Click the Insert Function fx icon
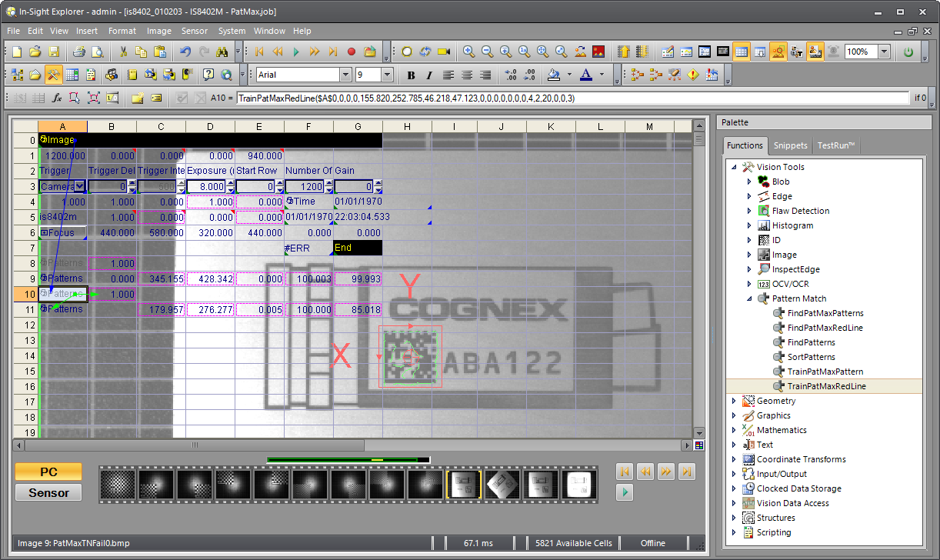This screenshot has height=560, width=940. pos(57,98)
